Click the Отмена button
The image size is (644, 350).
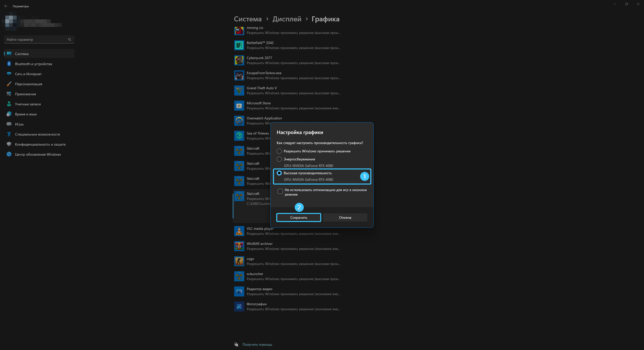[x=345, y=217]
